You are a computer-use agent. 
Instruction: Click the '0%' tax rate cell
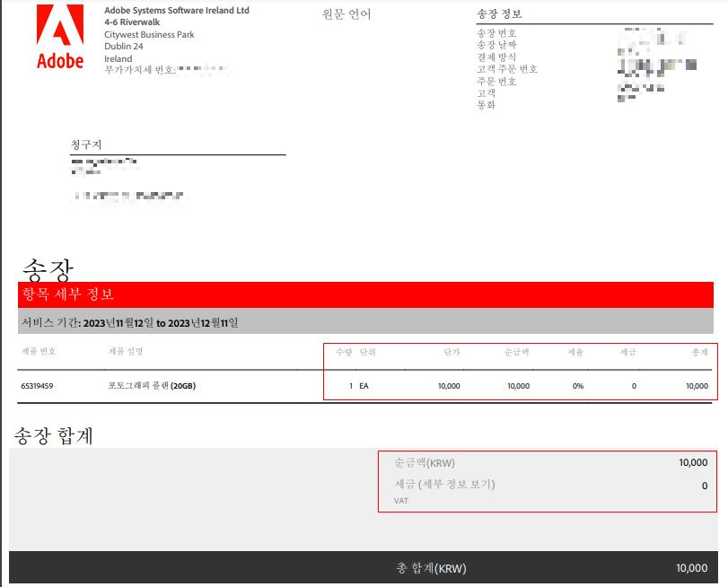577,386
